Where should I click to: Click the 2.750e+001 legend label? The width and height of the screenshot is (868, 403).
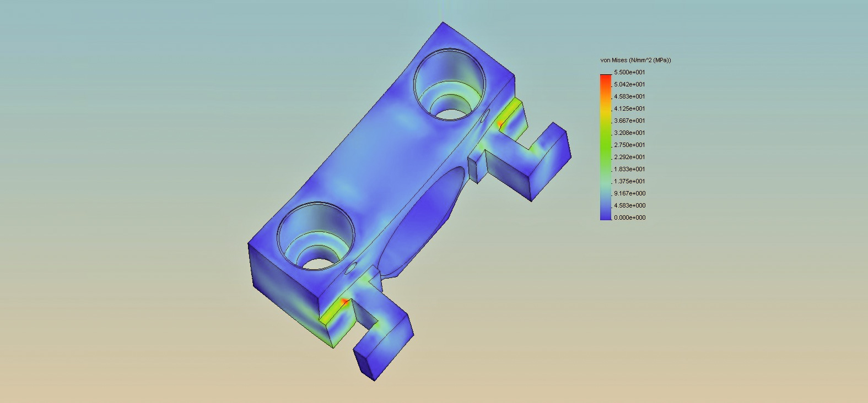coord(629,145)
